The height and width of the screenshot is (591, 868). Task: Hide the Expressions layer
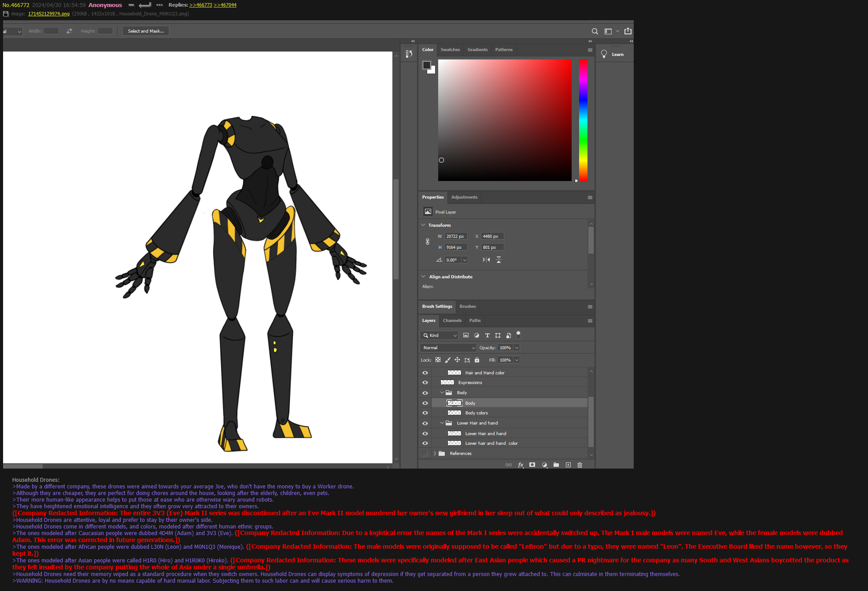click(425, 383)
